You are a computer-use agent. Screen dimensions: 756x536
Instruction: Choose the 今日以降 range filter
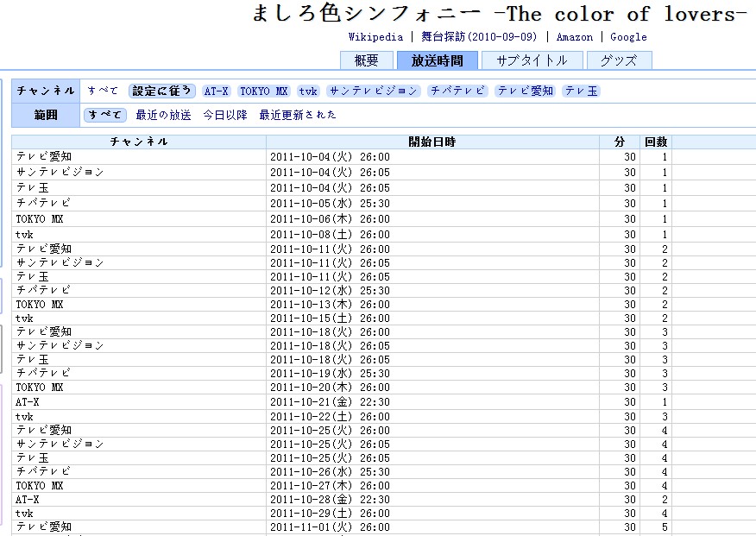(225, 115)
